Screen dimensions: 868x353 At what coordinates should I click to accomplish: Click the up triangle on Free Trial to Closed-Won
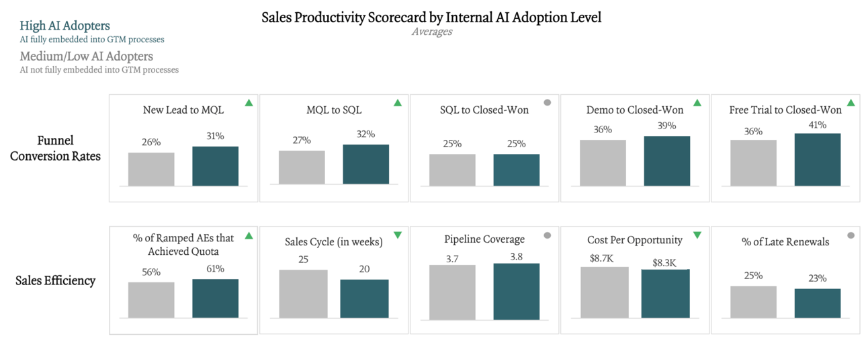(x=851, y=103)
